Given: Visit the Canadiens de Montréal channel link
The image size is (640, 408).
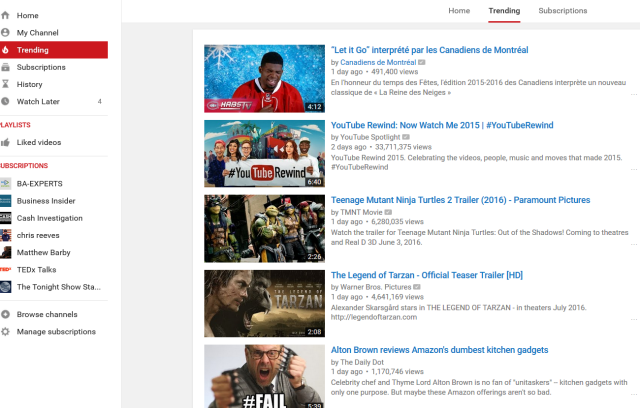Looking at the screenshot, I should (378, 62).
